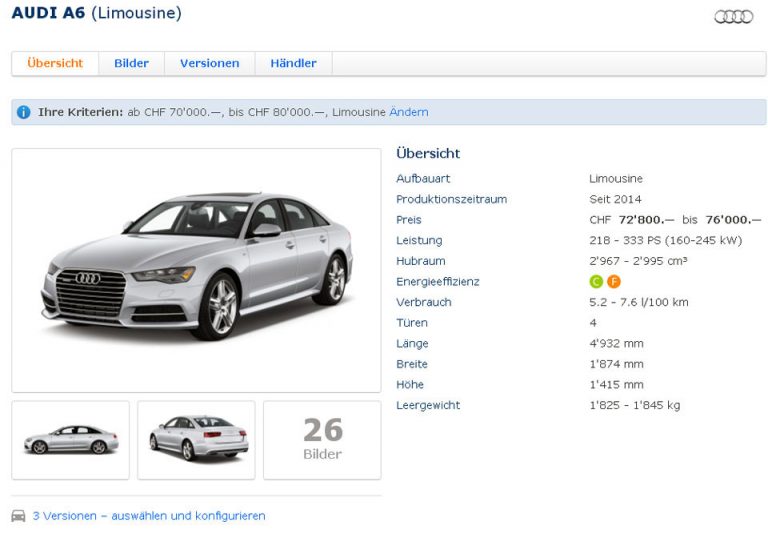Viewport: 768px width, 538px height.
Task: Click the Energieeffizienz label in the specs
Action: pos(437,282)
